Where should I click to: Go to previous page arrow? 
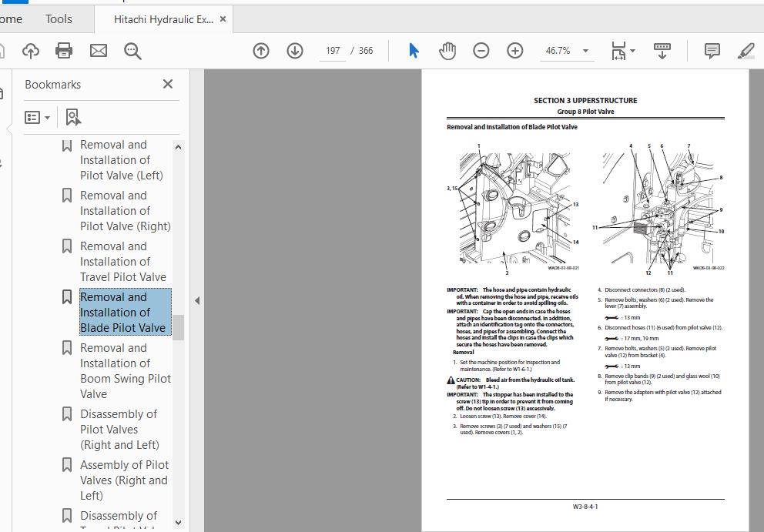click(x=261, y=51)
